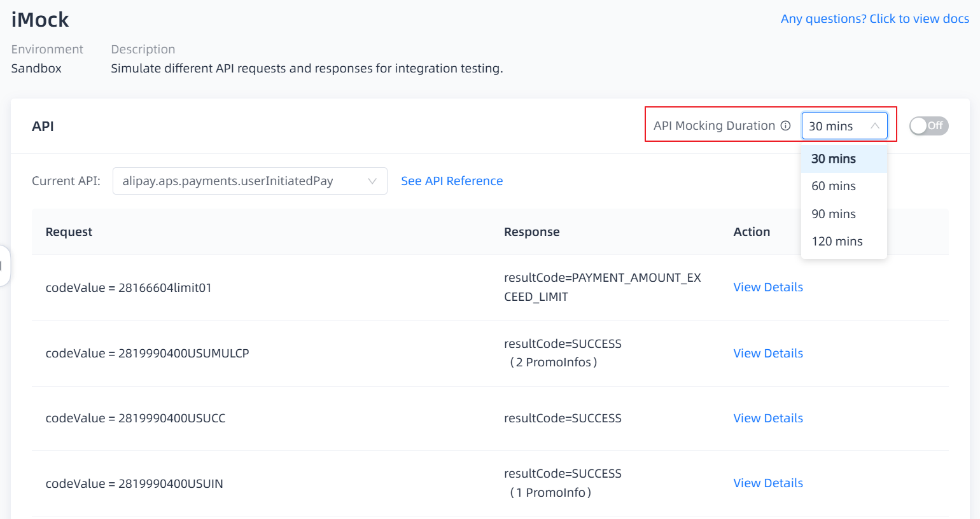This screenshot has width=980, height=519.
Task: Choose 60 mins from the duration list
Action: 834,186
